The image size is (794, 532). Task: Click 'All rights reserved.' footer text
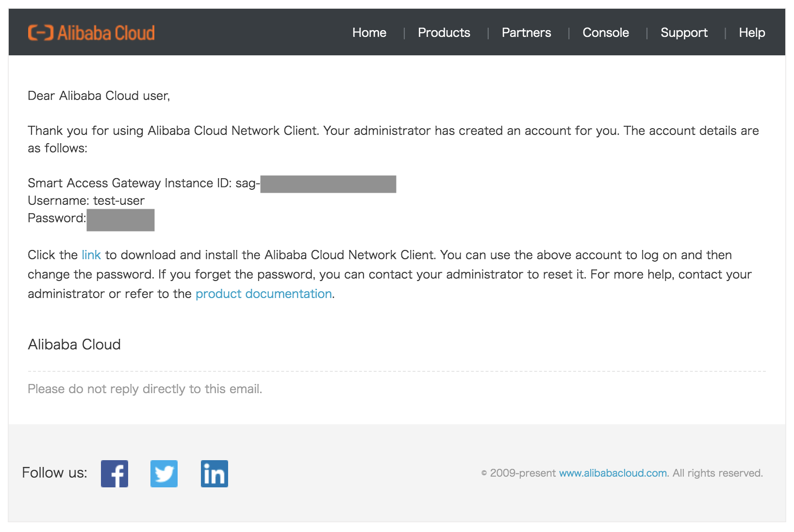718,473
